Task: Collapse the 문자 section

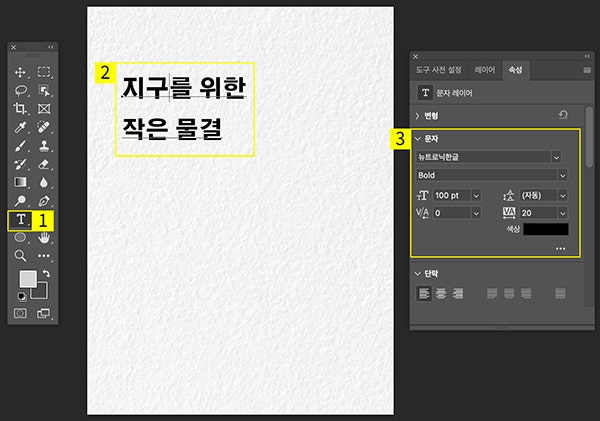Action: pyautogui.click(x=417, y=139)
